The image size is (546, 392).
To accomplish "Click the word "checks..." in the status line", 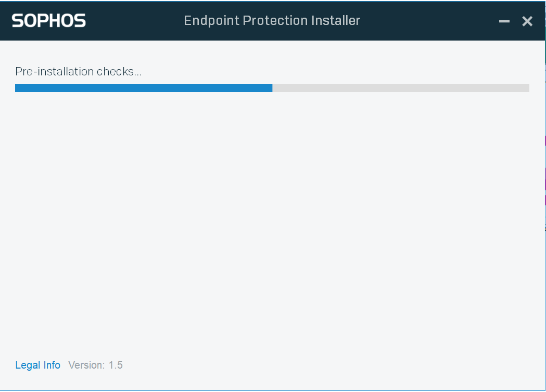I will tap(119, 72).
